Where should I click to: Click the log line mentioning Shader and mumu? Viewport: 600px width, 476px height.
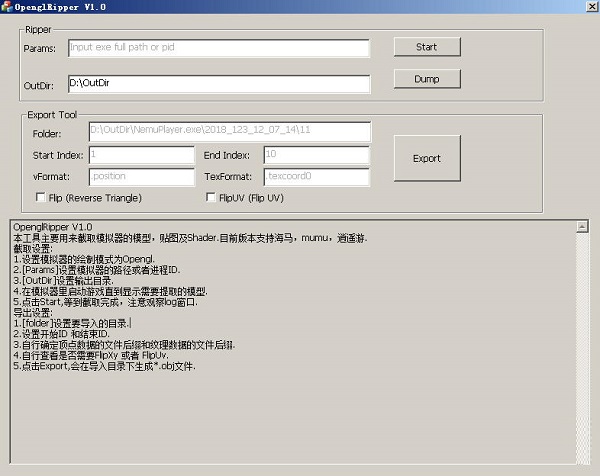pos(190,238)
